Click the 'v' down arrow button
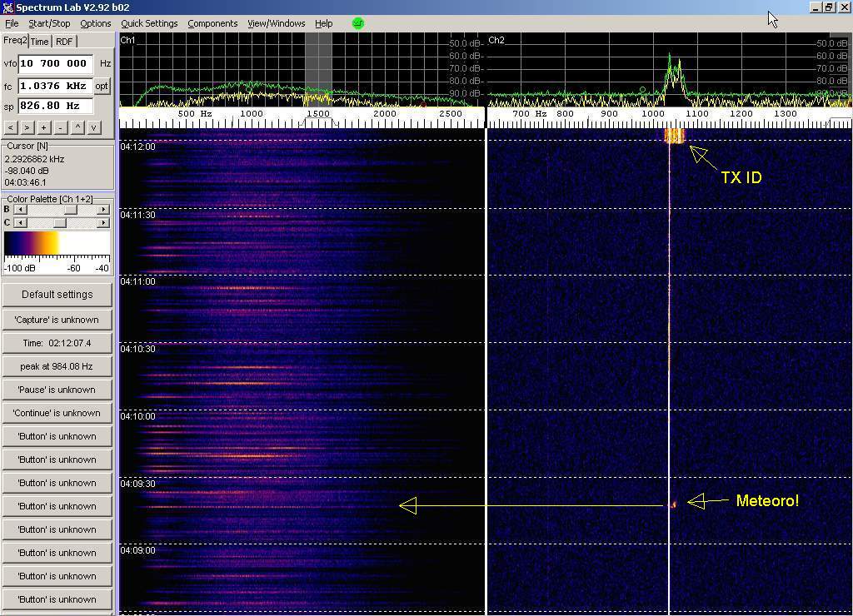 point(94,127)
